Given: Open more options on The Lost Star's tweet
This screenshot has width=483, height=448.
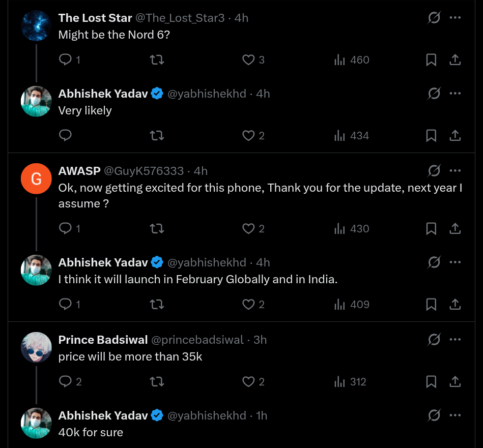Looking at the screenshot, I should point(455,18).
